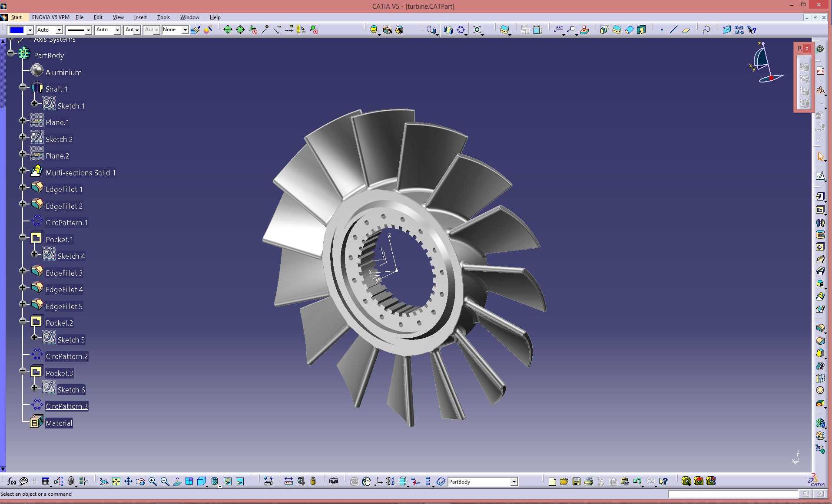Image resolution: width=832 pixels, height=504 pixels.
Task: Select Pocket.2 in the specification tree
Action: coord(60,323)
